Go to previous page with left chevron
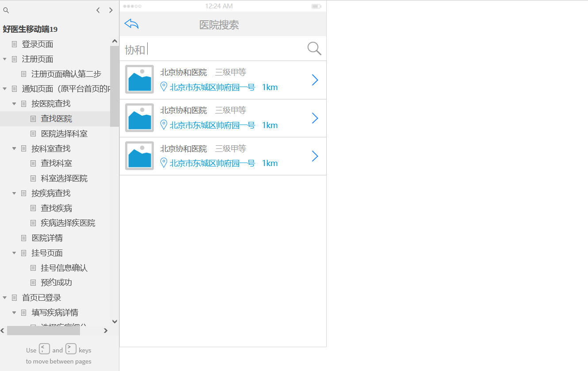The width and height of the screenshot is (588, 371). coord(98,10)
